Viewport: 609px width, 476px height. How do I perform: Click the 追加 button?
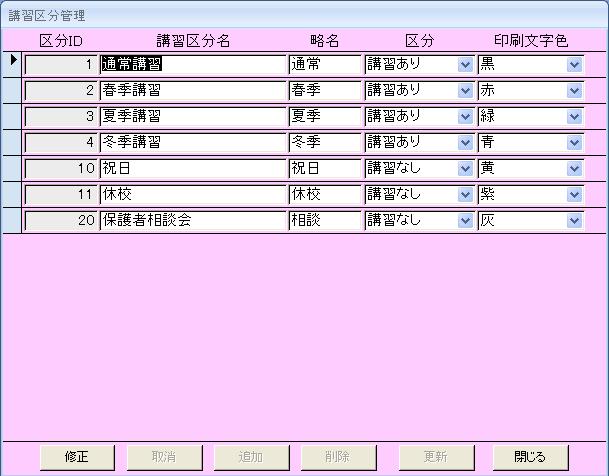[252, 457]
